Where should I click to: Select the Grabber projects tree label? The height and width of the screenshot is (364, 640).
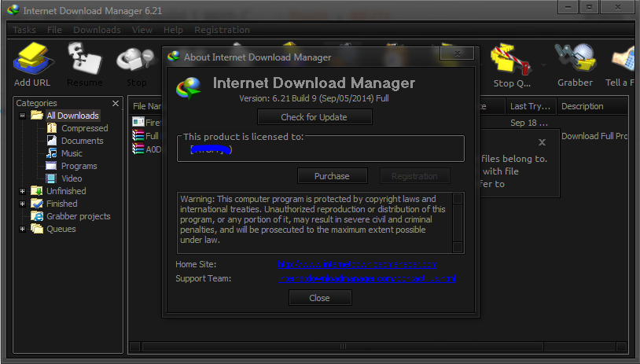[79, 216]
